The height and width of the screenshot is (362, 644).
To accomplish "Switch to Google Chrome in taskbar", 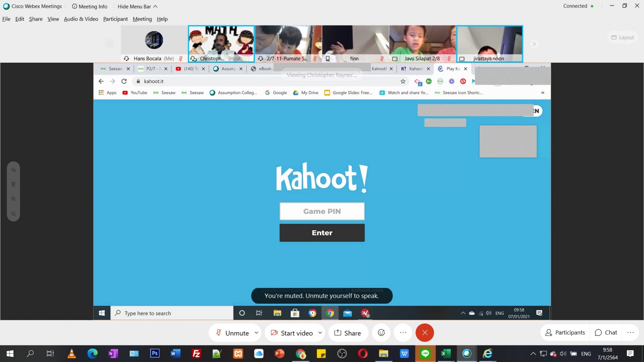I will [x=301, y=354].
